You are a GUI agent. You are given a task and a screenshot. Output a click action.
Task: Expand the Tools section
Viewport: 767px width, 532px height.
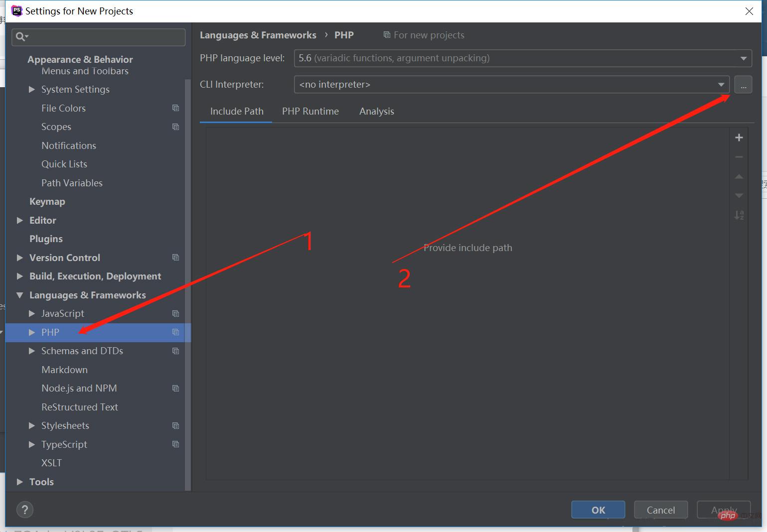coord(20,482)
